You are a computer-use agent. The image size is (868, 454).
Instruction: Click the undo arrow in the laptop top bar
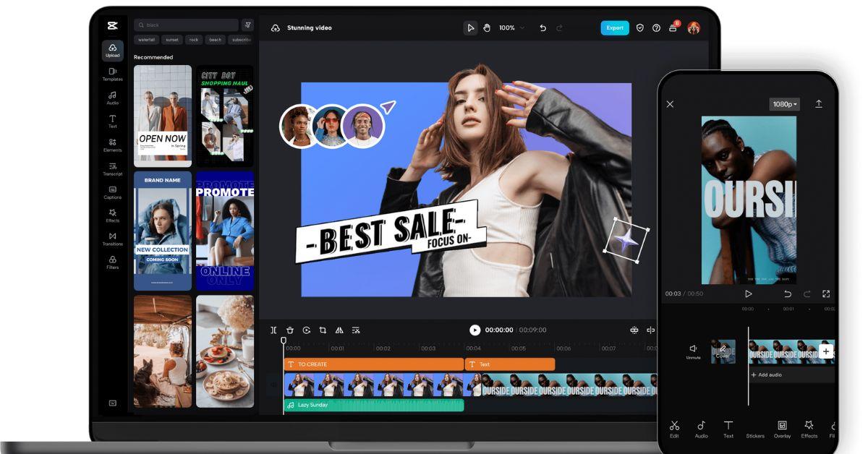(543, 28)
